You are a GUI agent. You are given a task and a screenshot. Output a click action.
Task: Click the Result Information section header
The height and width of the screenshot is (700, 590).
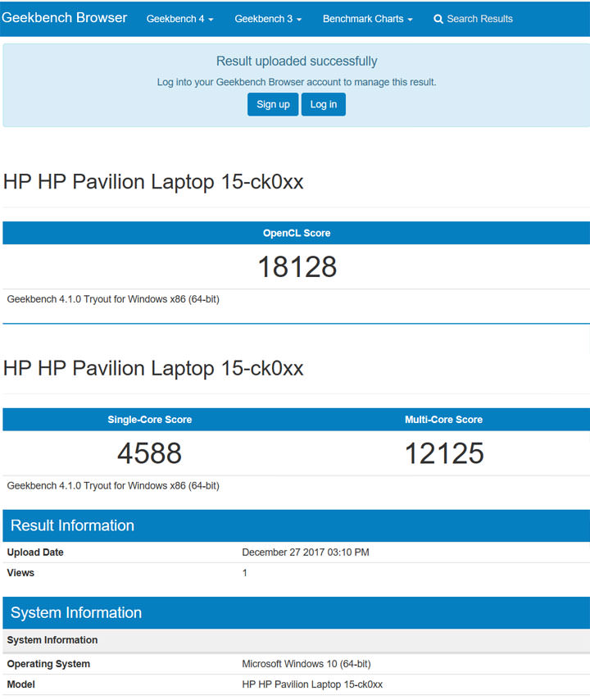tap(297, 525)
